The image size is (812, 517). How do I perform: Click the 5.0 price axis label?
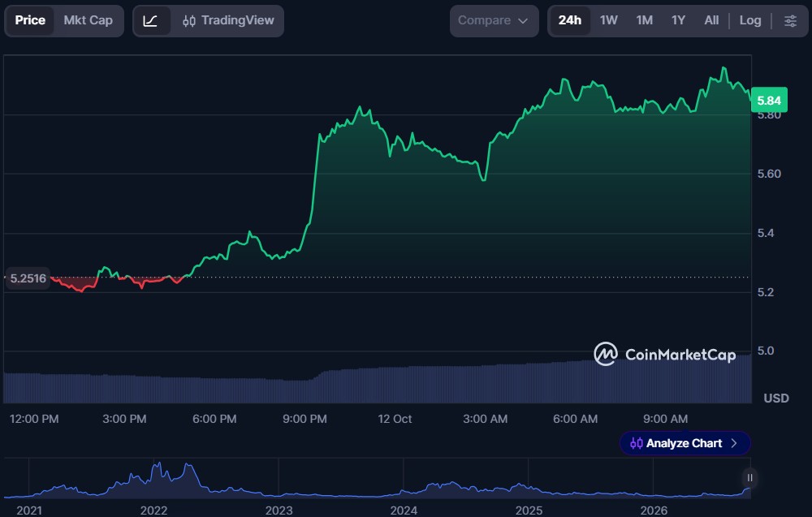[766, 351]
